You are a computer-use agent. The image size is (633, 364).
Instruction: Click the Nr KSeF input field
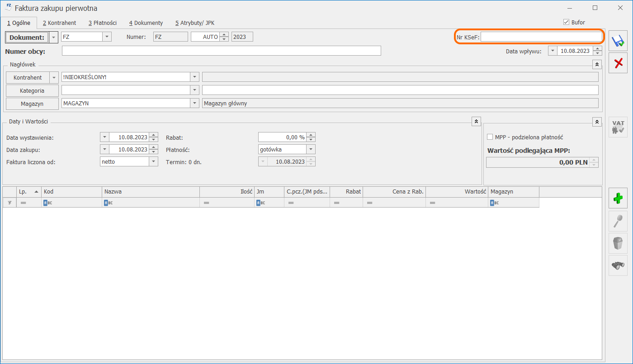(x=541, y=37)
